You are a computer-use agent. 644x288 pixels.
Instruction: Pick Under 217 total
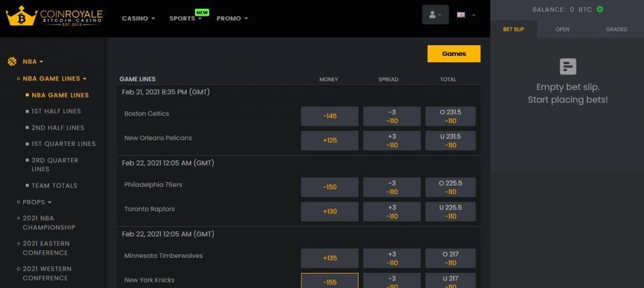tap(450, 281)
